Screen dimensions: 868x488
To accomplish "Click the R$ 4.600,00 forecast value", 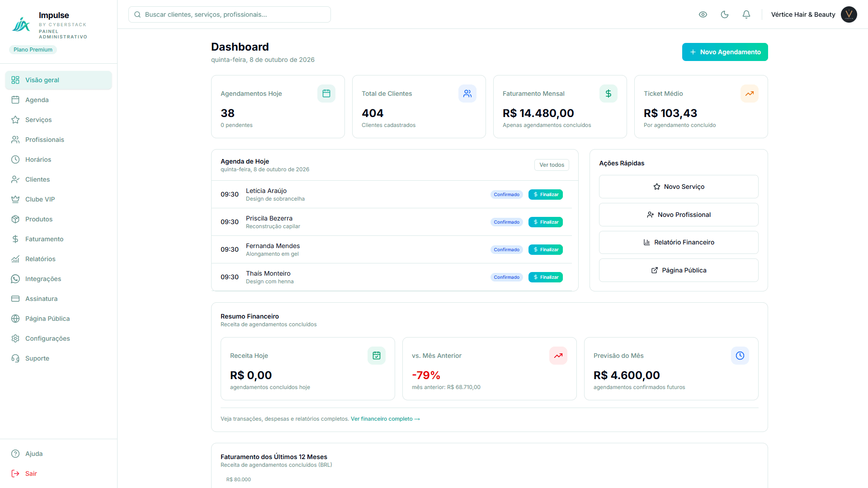I will click(x=627, y=375).
